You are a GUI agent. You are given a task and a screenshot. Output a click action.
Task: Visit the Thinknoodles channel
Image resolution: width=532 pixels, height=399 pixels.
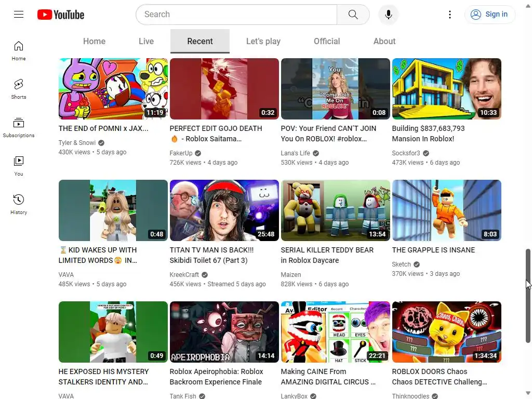click(410, 396)
